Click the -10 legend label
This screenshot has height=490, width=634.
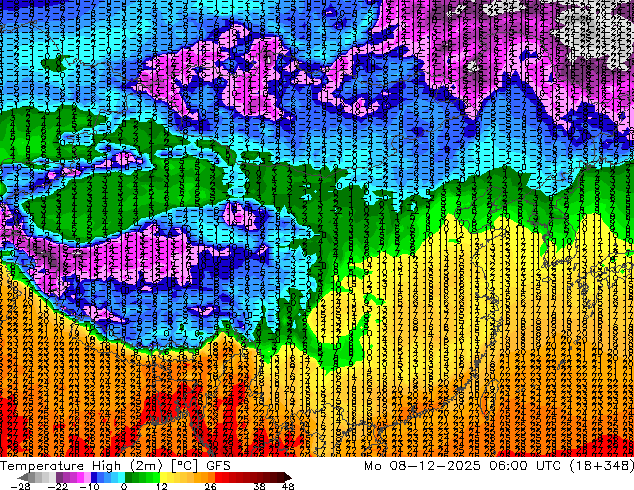coord(89,486)
